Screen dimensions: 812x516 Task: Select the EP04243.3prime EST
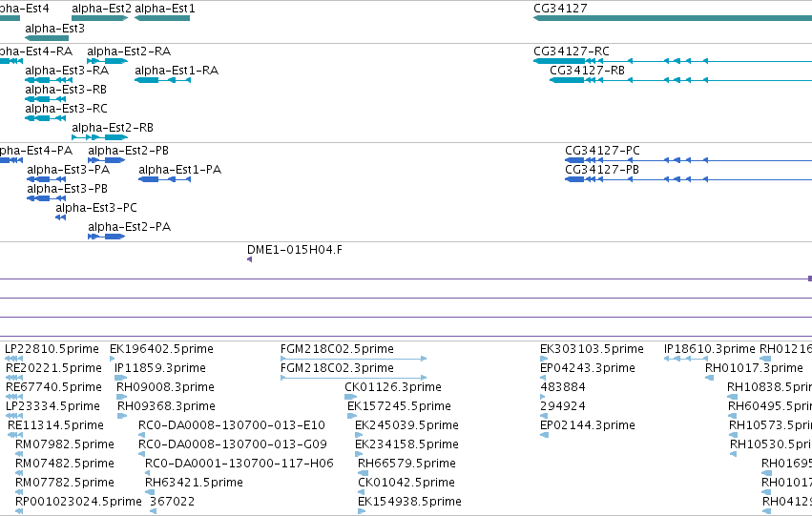click(543, 378)
